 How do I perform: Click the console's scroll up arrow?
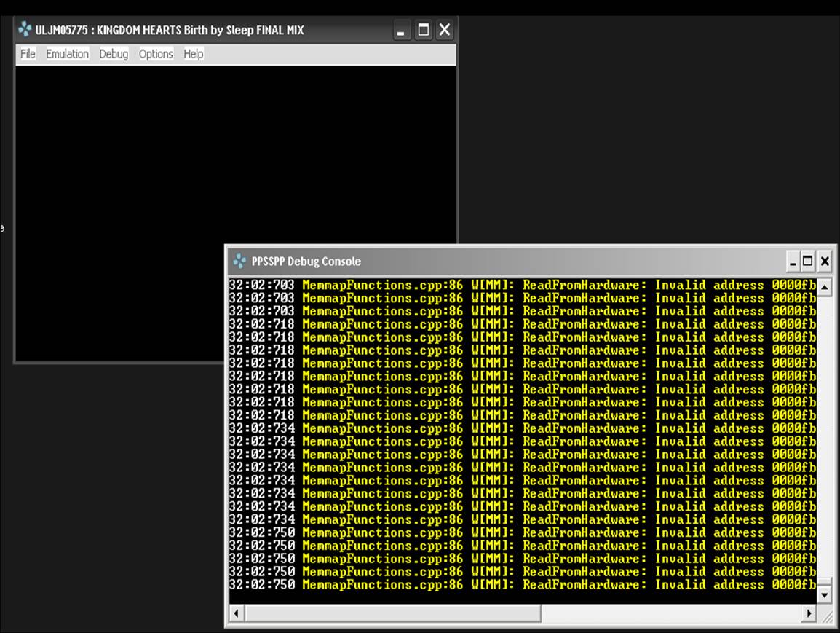(x=825, y=287)
